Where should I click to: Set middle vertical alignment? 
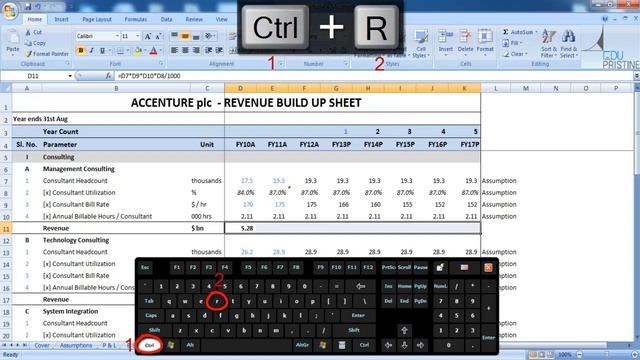185,36
